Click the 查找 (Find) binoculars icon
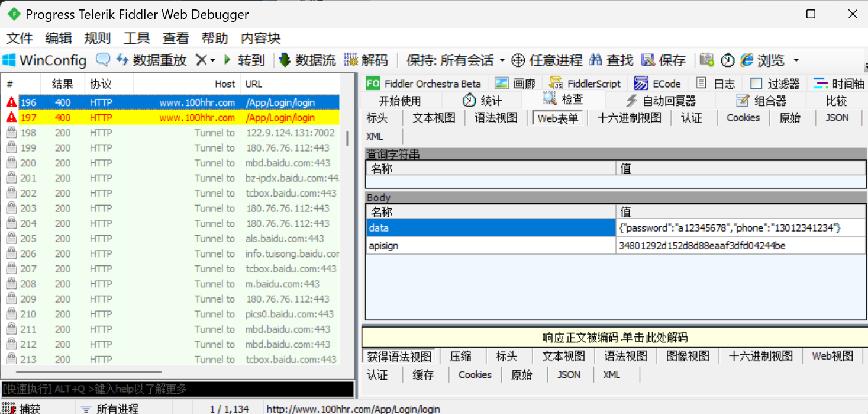Image resolution: width=868 pixels, height=414 pixels. (x=596, y=60)
